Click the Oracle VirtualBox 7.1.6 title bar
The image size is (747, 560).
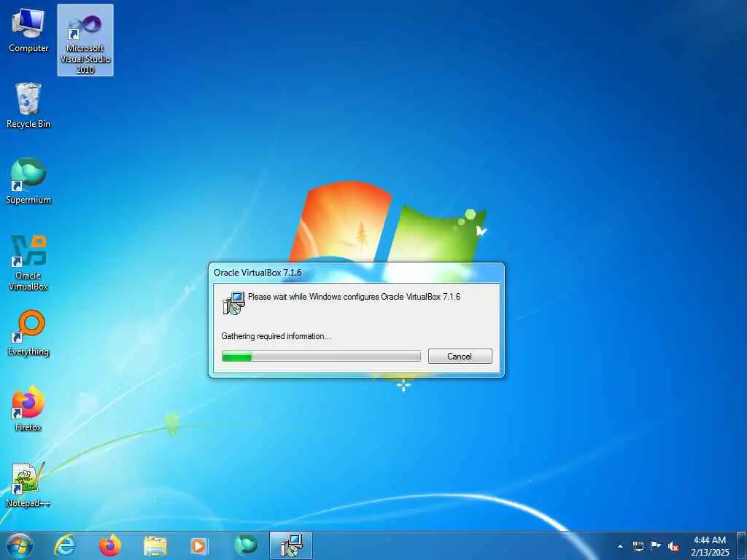(x=356, y=273)
